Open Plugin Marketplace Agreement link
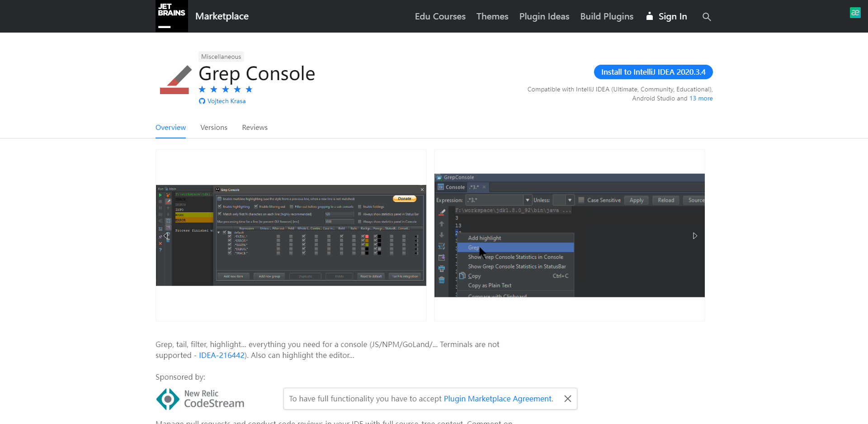The width and height of the screenshot is (868, 424). 498,399
